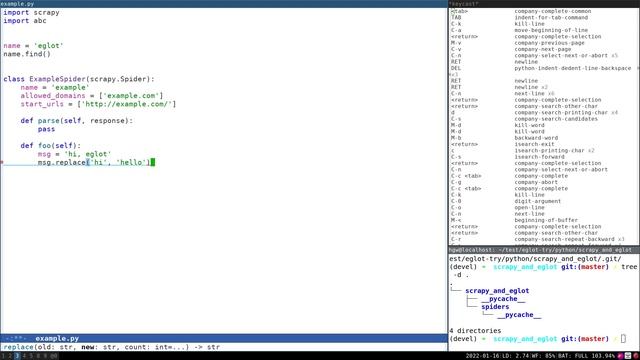The width and height of the screenshot is (640, 360).
Task: Click company-search-candidates entry
Action: coord(556,119)
